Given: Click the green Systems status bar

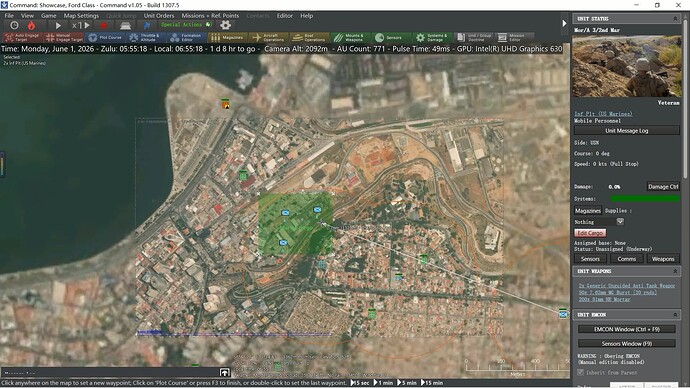Looking at the screenshot, I should click(x=645, y=199).
